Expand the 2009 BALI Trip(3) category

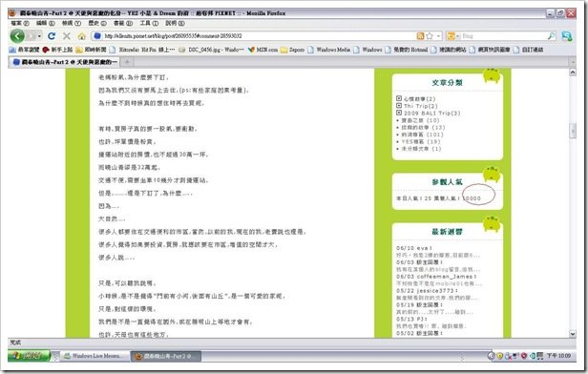coord(399,113)
